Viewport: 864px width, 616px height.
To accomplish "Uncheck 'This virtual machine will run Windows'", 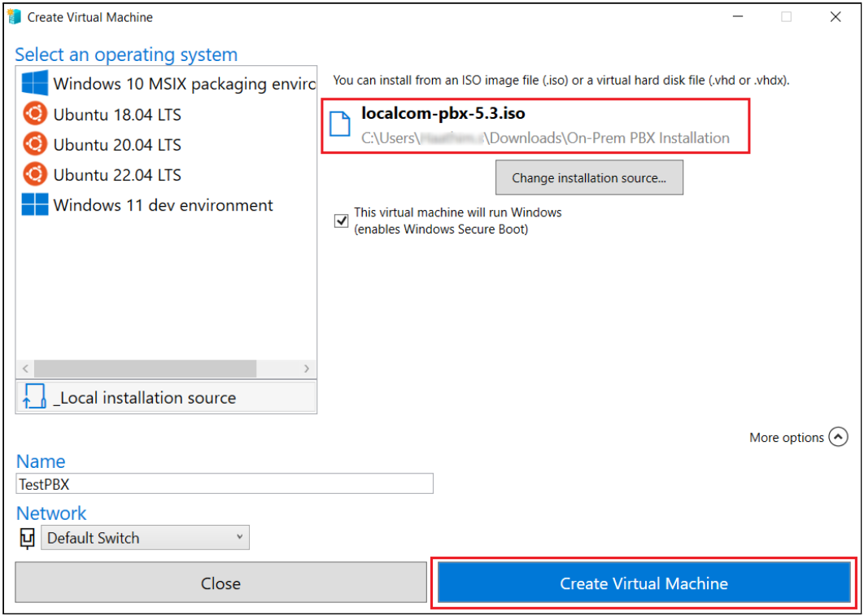I will [342, 221].
